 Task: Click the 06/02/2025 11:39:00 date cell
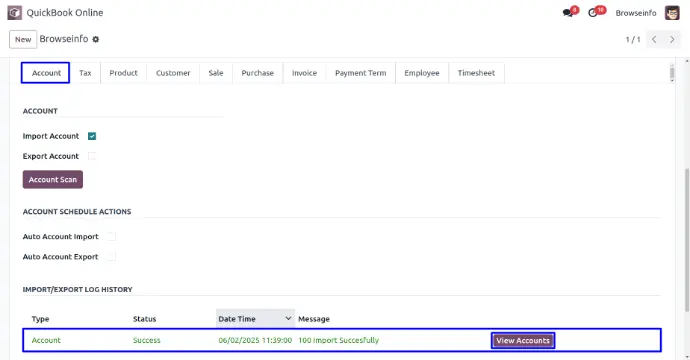[255, 340]
